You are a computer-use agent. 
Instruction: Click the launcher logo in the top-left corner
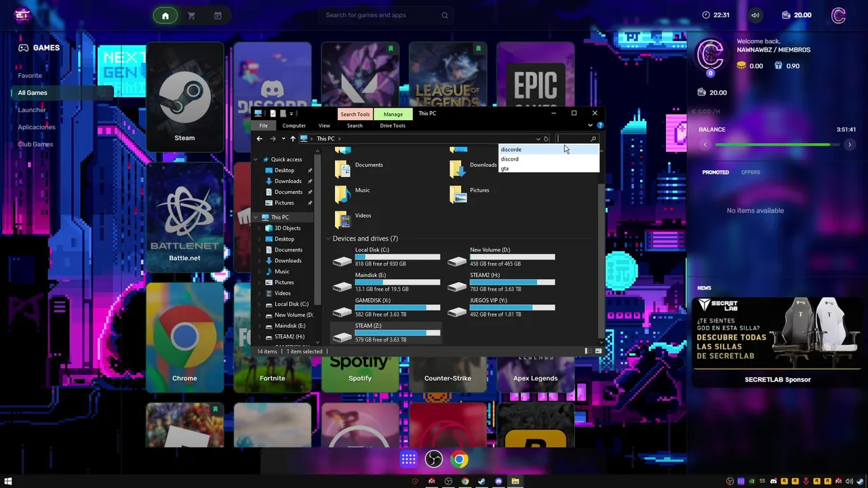coord(22,15)
